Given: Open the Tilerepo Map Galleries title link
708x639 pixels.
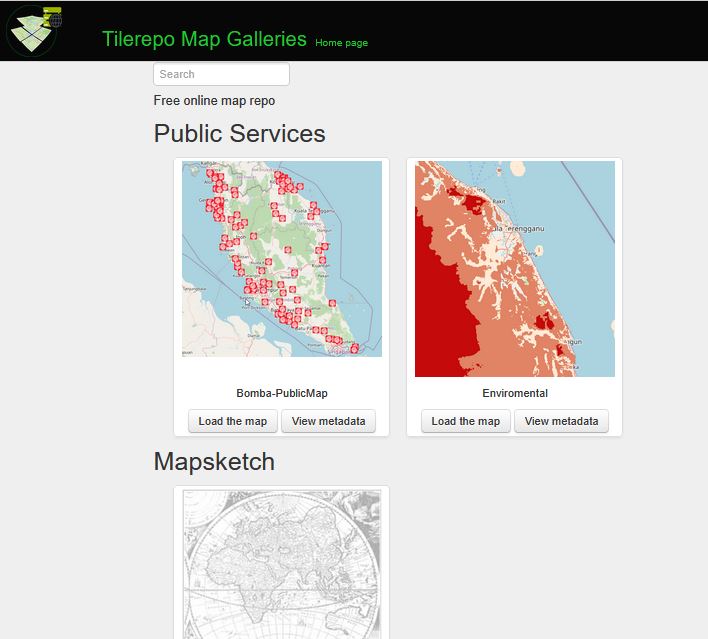Looking at the screenshot, I should point(204,39).
